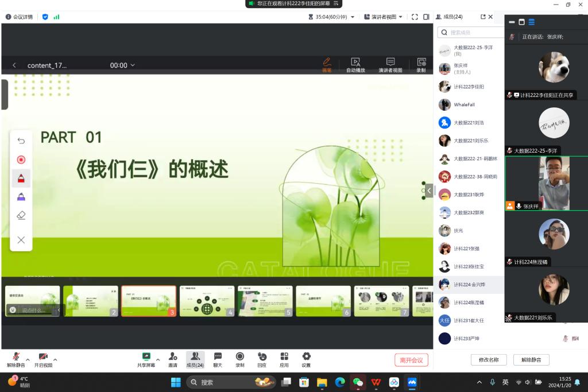588x392 pixels.
Task: Expand the 演讲者视图 layout dropdown
Action: click(400, 17)
